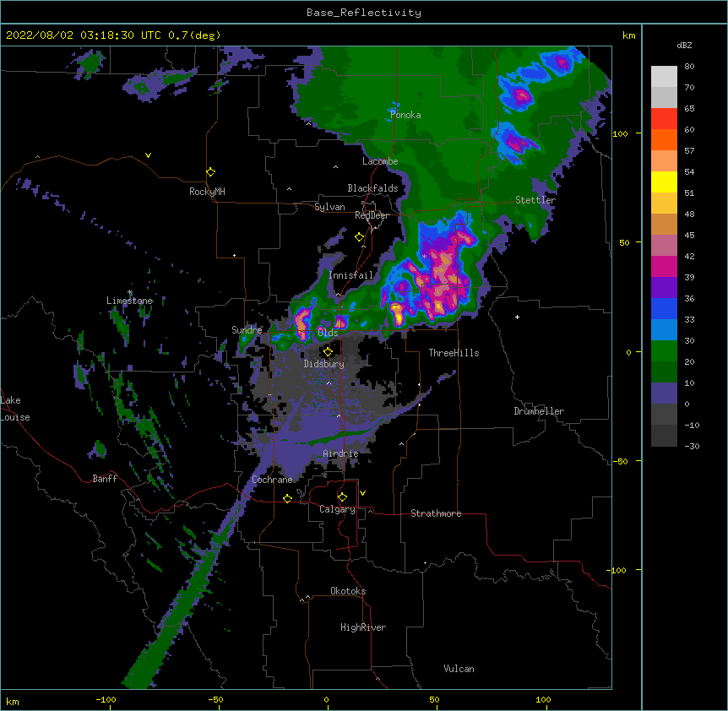Click the ThreeHills city label
Viewport: 728px width, 711px height.
pos(454,353)
